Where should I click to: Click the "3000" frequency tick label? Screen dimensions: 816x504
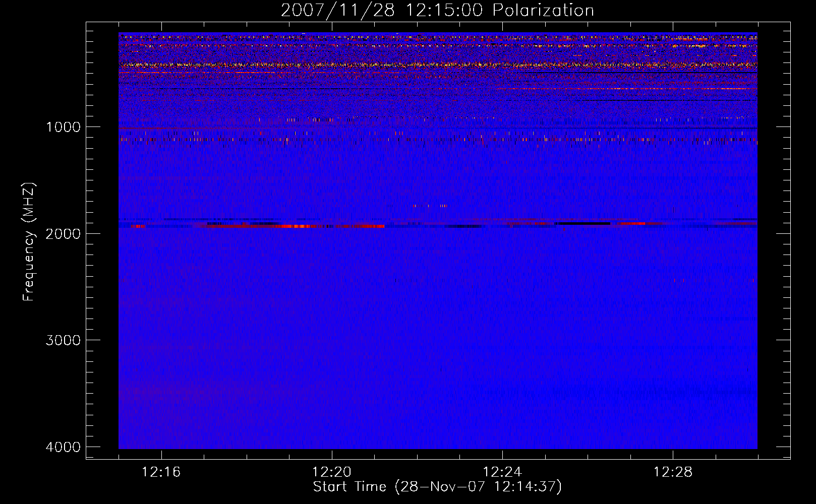[63, 340]
